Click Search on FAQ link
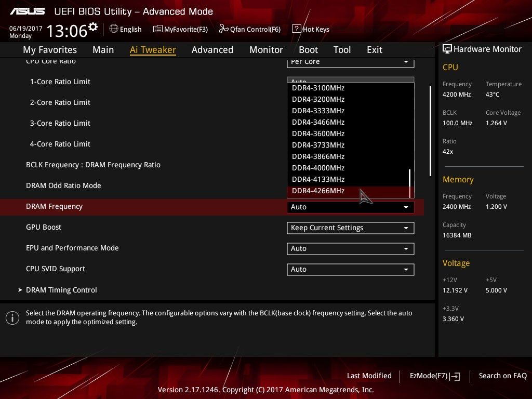Viewport: 532px width, 399px height. coord(502,376)
